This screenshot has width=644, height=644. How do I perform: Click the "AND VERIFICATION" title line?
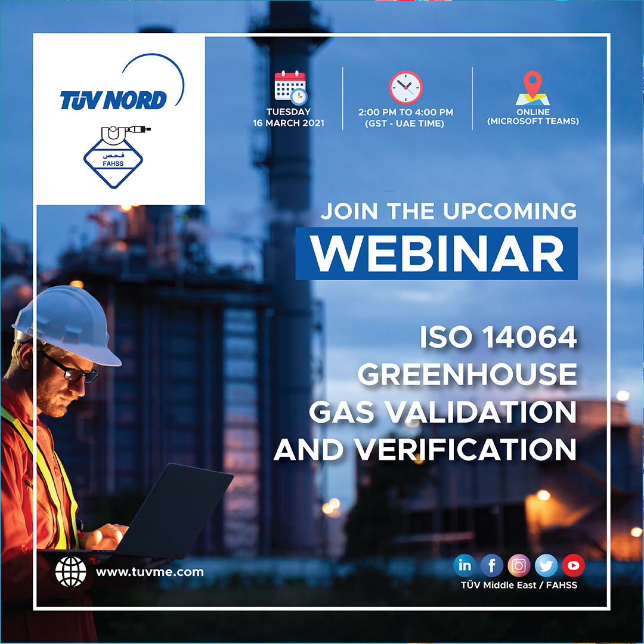pyautogui.click(x=425, y=450)
